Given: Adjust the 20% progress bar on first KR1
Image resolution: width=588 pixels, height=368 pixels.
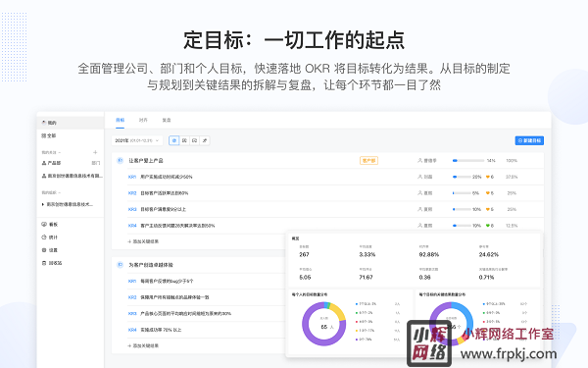Looking at the screenshot, I should pos(462,177).
